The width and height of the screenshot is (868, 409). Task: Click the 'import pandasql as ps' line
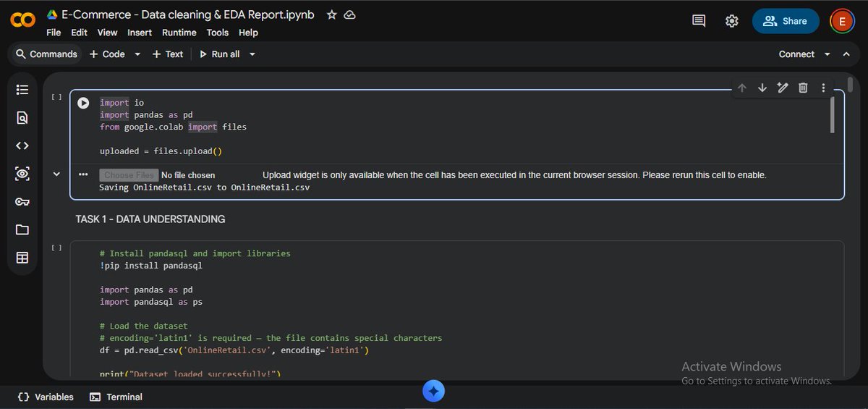click(x=151, y=302)
